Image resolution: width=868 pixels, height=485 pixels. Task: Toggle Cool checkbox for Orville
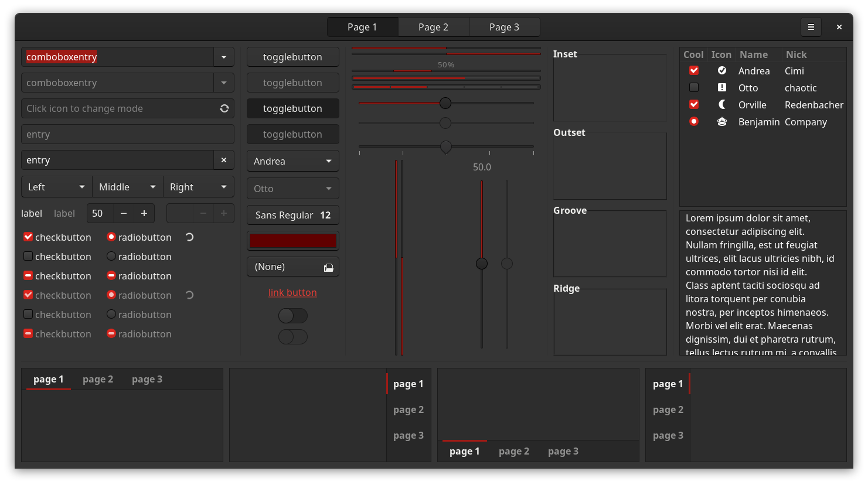coord(694,104)
